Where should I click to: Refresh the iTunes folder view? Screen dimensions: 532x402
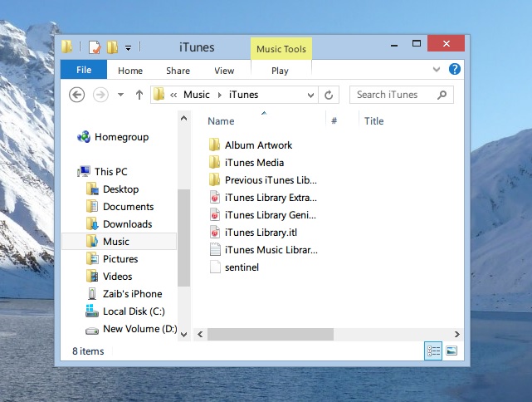(x=329, y=95)
